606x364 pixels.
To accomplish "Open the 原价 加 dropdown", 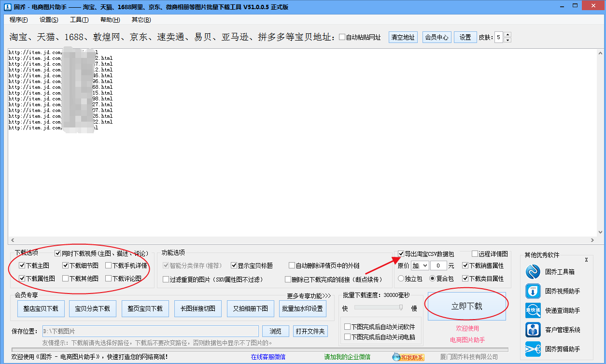I will click(x=420, y=266).
